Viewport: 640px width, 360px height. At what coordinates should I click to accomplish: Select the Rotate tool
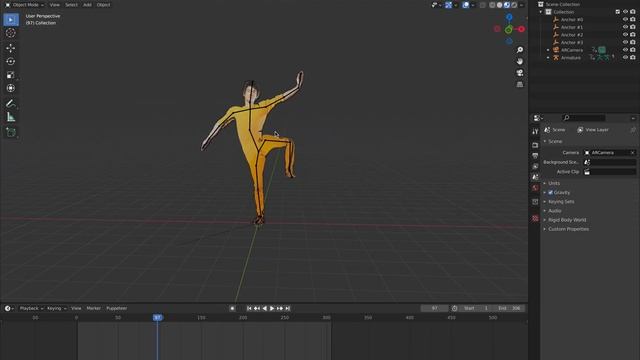coord(11,61)
